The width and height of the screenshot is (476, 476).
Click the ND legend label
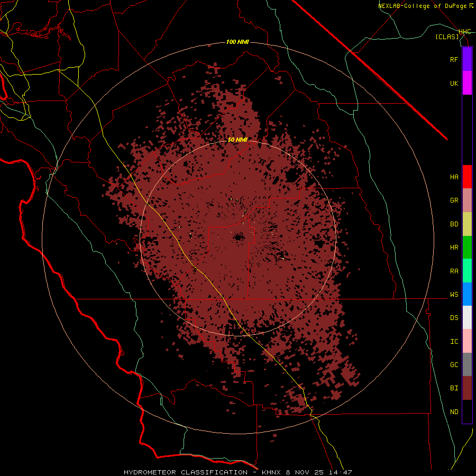click(x=454, y=412)
